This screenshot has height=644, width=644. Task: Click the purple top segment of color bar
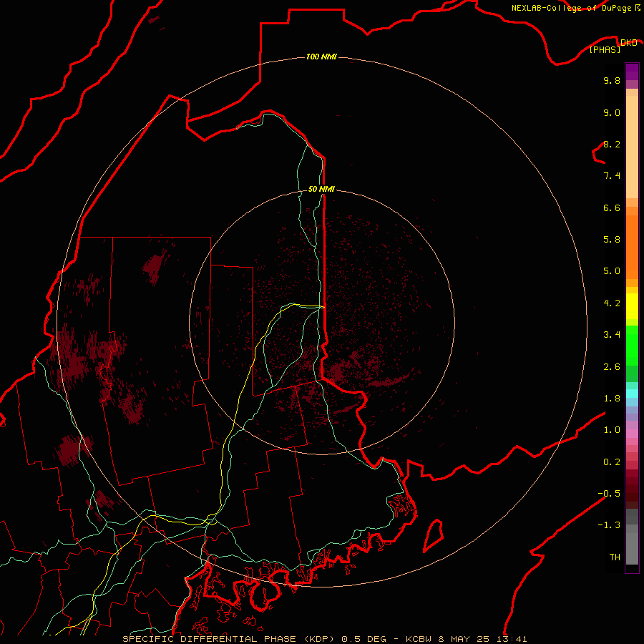click(x=632, y=72)
